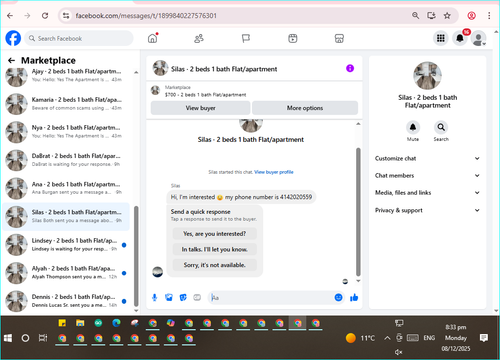Viewport: 500px width, 360px height.
Task: Record a voice clip microphone icon
Action: click(155, 297)
